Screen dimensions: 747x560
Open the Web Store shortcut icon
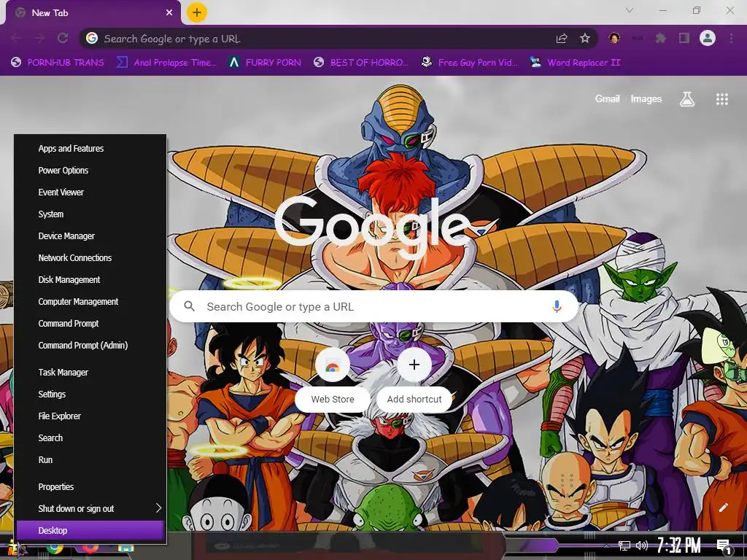[x=333, y=365]
